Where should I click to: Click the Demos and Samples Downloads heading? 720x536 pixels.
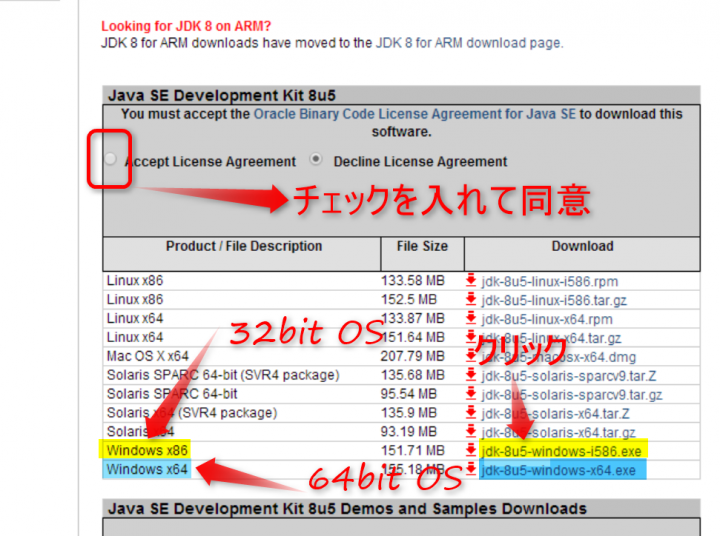(x=347, y=509)
